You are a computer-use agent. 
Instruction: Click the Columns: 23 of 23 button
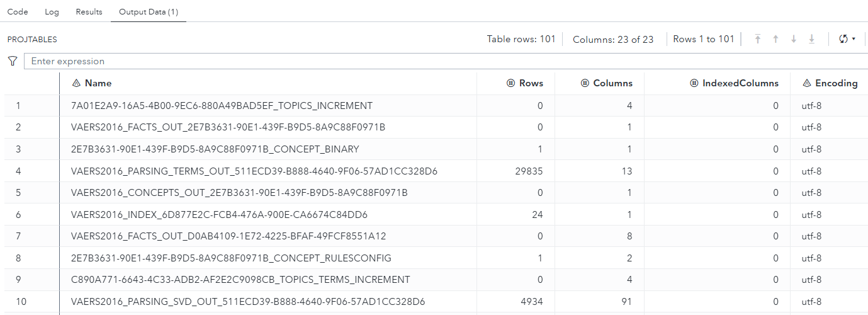[x=612, y=39]
